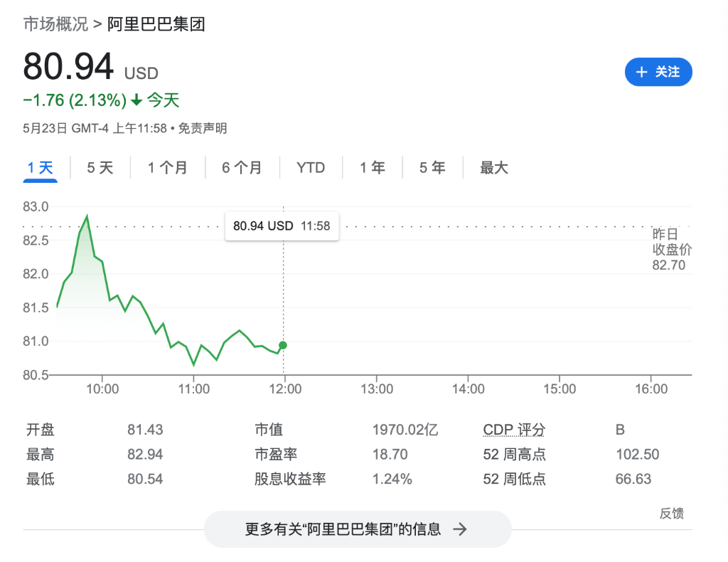The width and height of the screenshot is (728, 562).
Task: Switch to the 5 天 tab
Action: tap(100, 168)
